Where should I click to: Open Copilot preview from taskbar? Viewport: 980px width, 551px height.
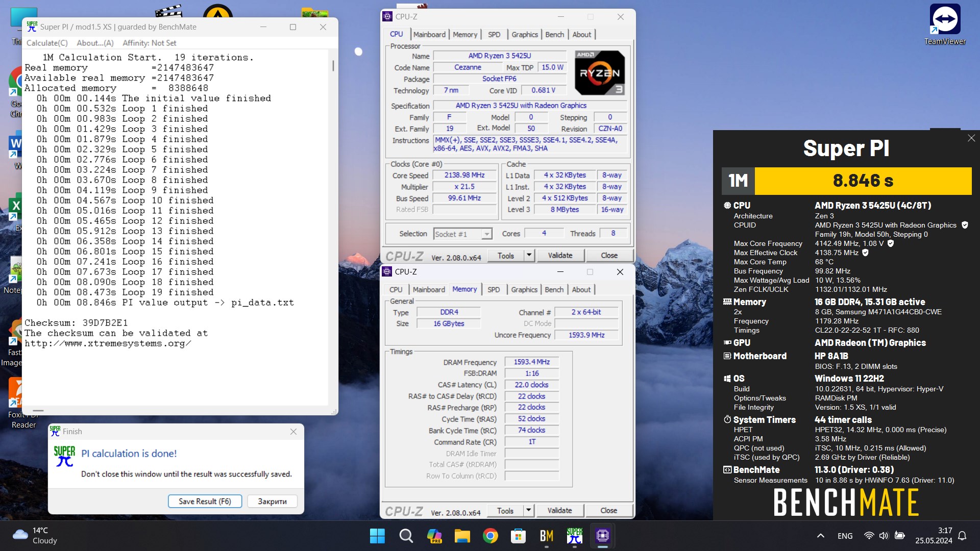(434, 536)
